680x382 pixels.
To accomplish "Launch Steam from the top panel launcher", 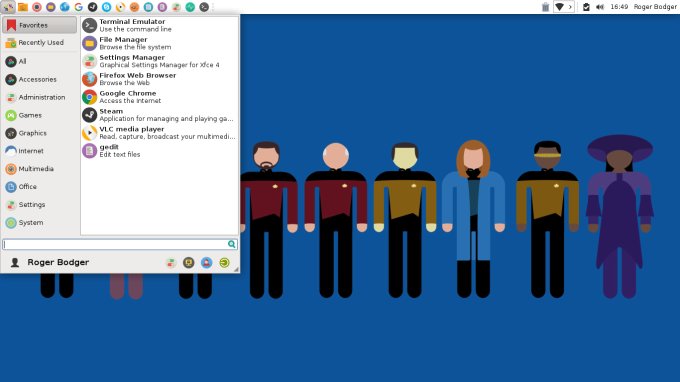I will (x=92, y=7).
